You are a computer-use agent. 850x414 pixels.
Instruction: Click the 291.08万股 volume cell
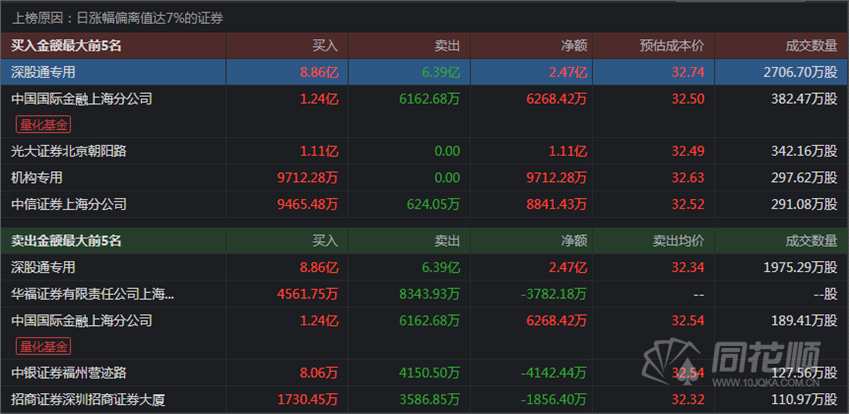click(804, 204)
